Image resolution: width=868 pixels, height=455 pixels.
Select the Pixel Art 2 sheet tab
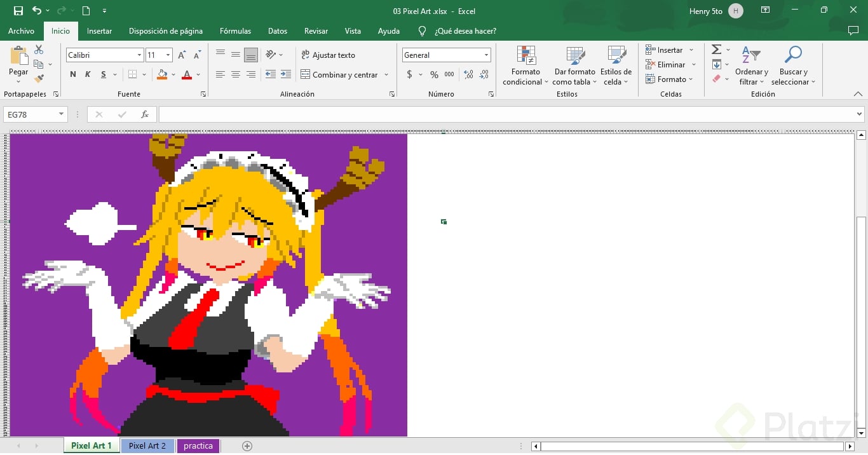coord(147,445)
